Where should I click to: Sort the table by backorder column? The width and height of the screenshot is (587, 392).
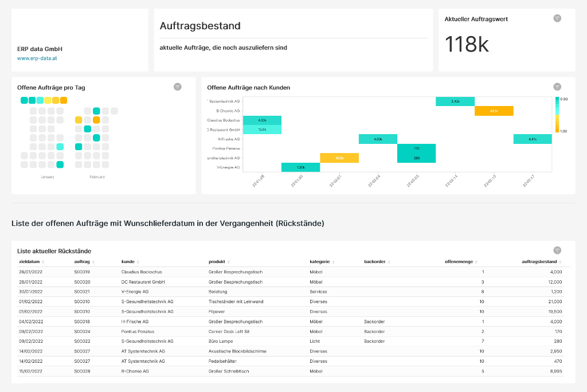[389, 261]
